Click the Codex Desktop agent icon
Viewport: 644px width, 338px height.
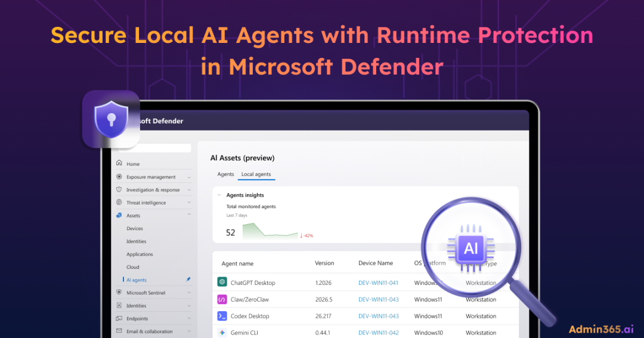click(222, 316)
